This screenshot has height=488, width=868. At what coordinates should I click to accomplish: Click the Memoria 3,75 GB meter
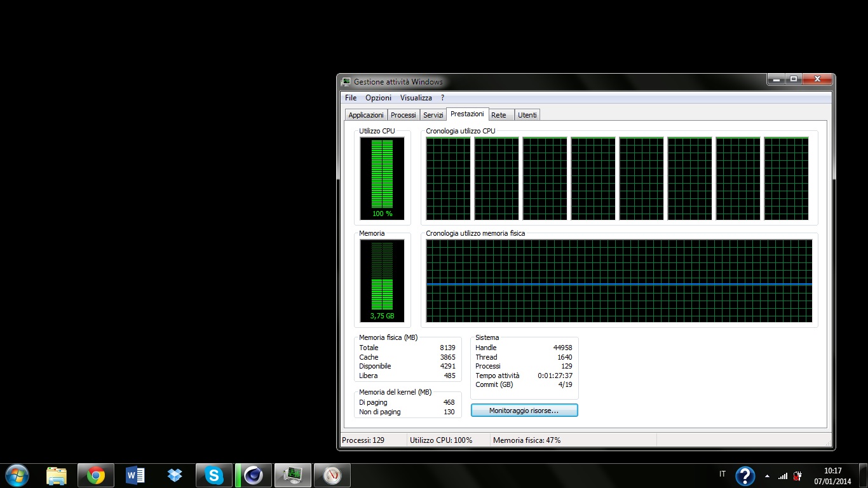382,280
